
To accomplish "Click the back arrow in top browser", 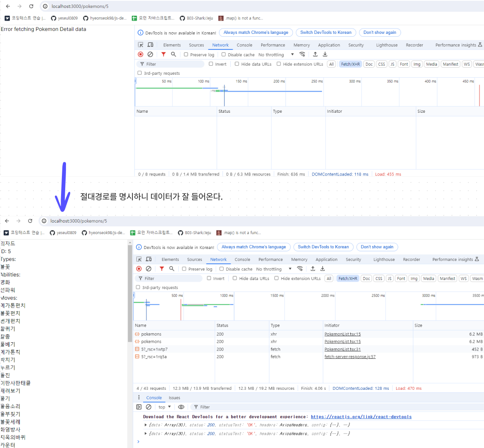I will tap(8, 6).
